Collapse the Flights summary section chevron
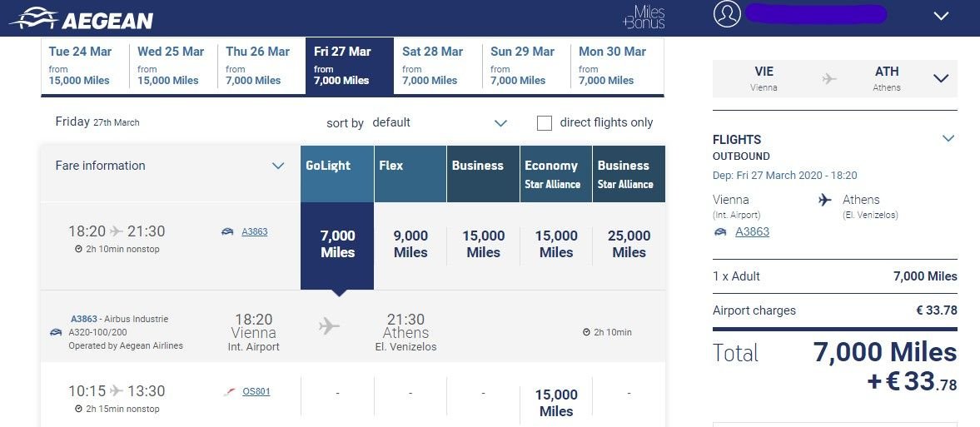Image resolution: width=980 pixels, height=427 pixels. tap(948, 139)
